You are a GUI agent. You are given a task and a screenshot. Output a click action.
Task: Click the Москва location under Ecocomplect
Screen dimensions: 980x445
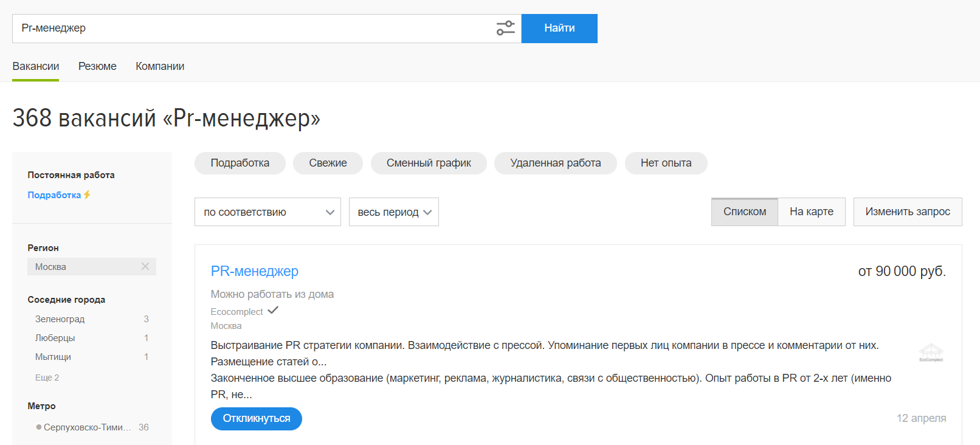point(226,326)
